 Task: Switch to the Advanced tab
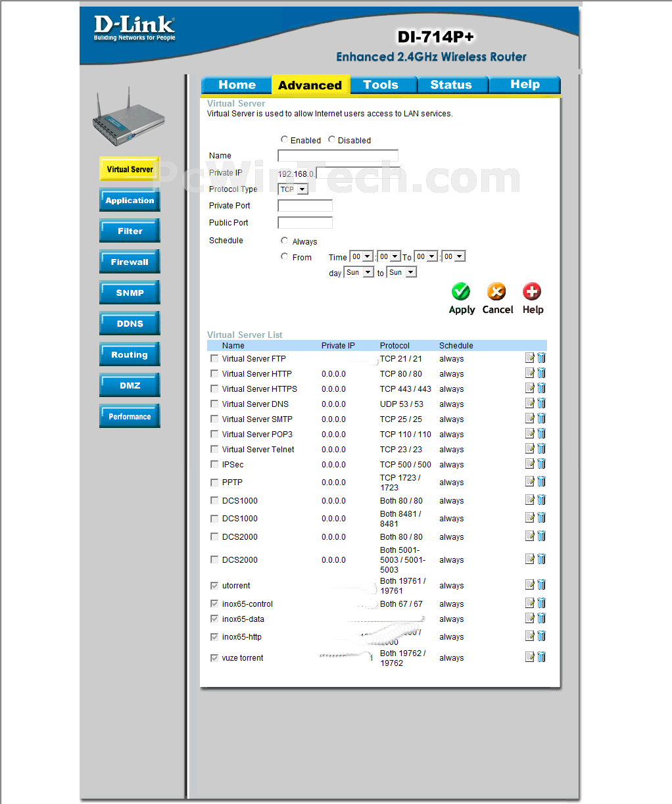(x=310, y=85)
